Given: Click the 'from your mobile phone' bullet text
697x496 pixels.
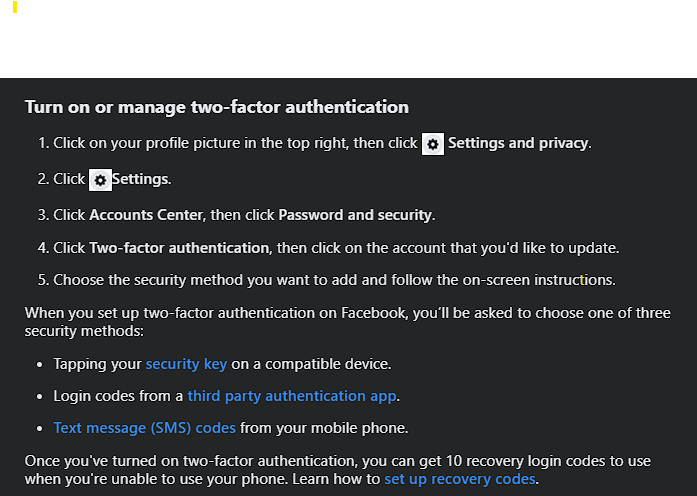Looking at the screenshot, I should tap(324, 428).
